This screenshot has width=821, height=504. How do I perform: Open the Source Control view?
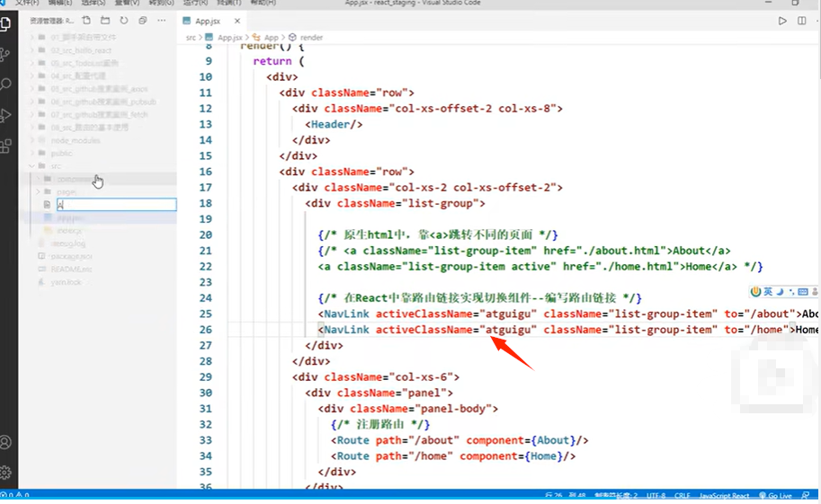[x=5, y=55]
